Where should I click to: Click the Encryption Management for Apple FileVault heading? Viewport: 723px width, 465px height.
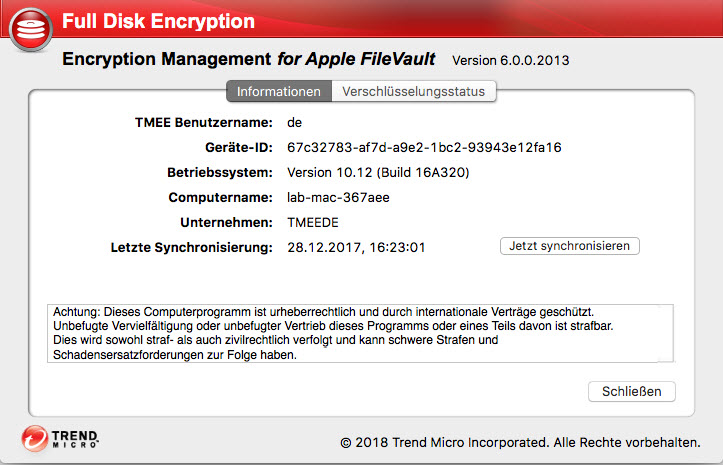(250, 59)
